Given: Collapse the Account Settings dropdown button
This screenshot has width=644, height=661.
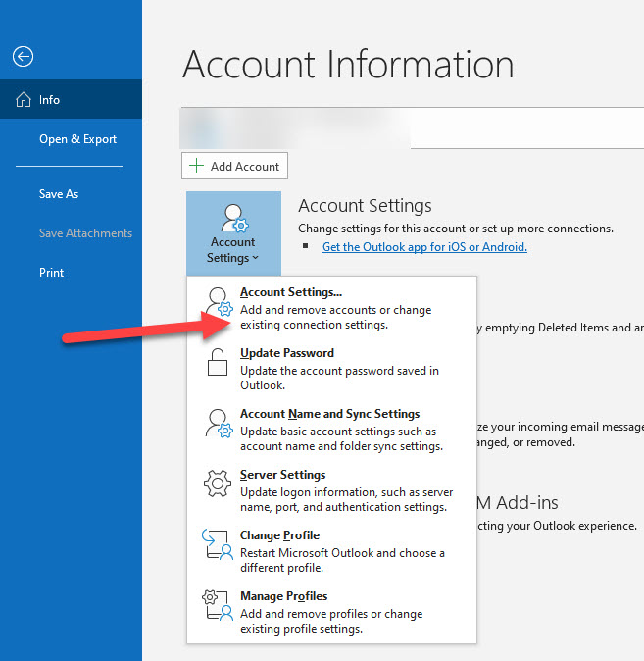Looking at the screenshot, I should [234, 233].
